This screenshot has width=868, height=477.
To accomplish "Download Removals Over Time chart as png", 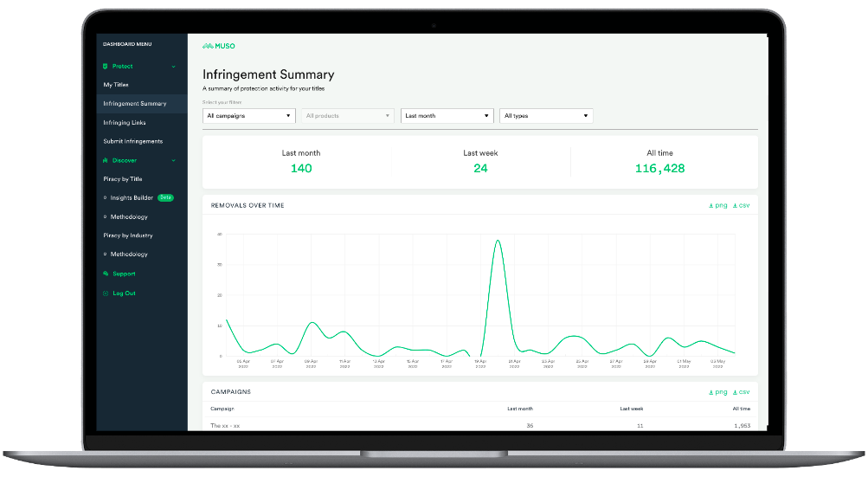I will click(x=718, y=205).
